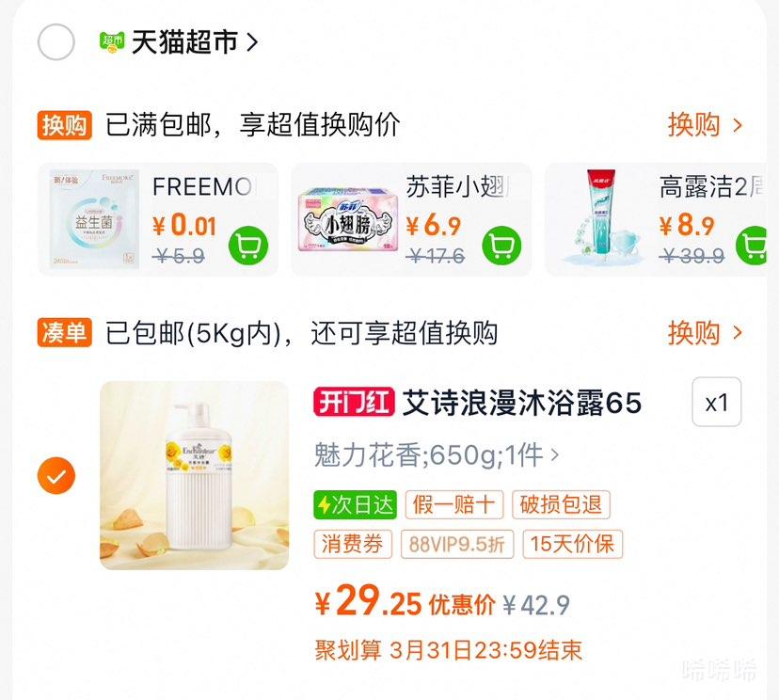Viewport: 779px width, 700px height.
Task: Uncheck the 艾诗 shower gel item
Action: pyautogui.click(x=56, y=475)
